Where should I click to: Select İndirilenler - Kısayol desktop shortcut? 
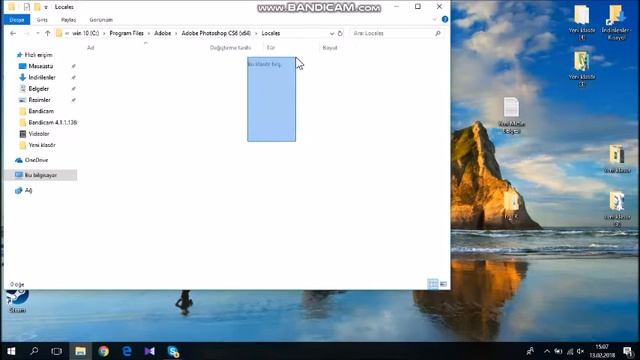pos(616,22)
